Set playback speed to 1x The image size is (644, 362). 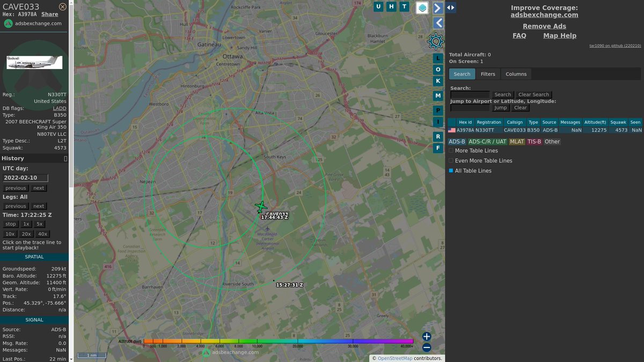pos(26,224)
